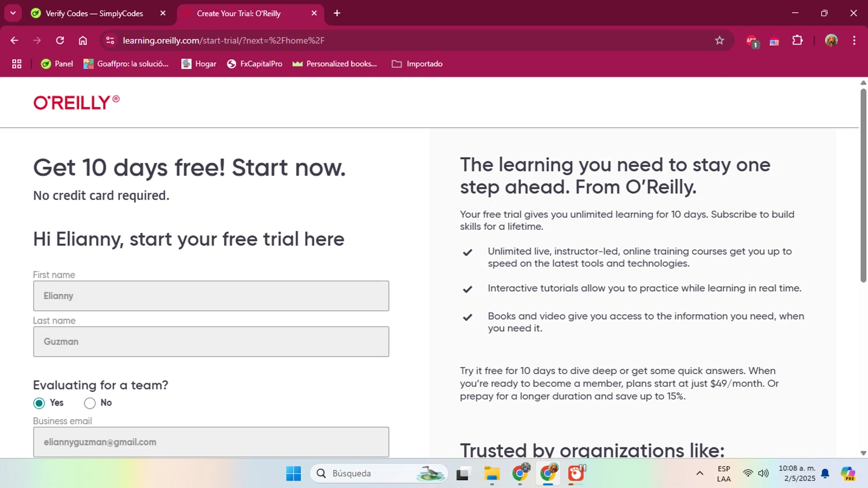Expand the tab search dropdown arrow

[13, 13]
